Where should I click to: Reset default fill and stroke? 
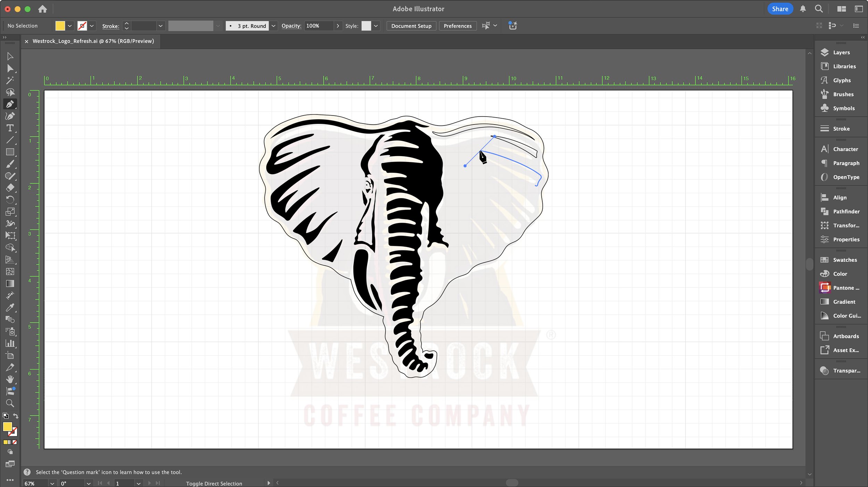[x=6, y=416]
